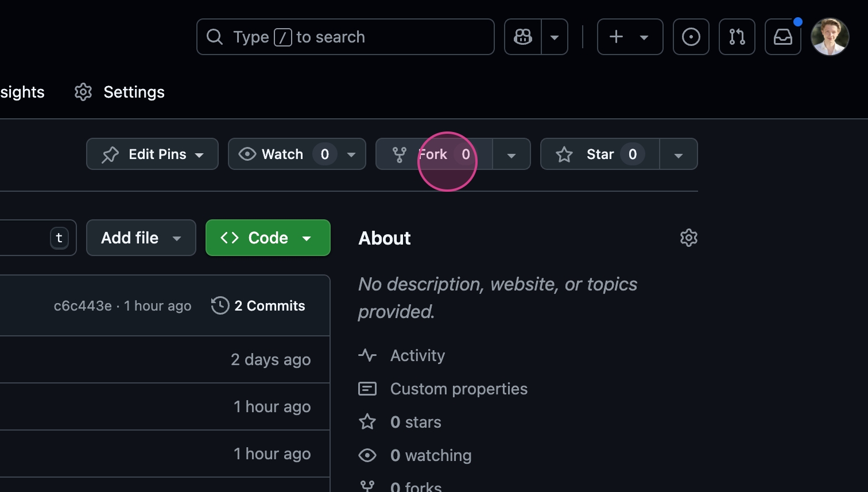This screenshot has height=492, width=868.
Task: Expand the Copilot dropdown arrow
Action: point(555,37)
